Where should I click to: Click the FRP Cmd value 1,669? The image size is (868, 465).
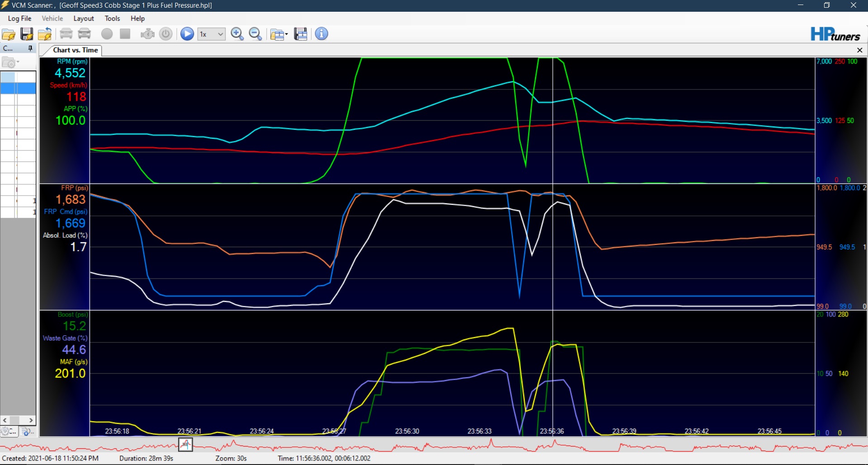pyautogui.click(x=70, y=223)
